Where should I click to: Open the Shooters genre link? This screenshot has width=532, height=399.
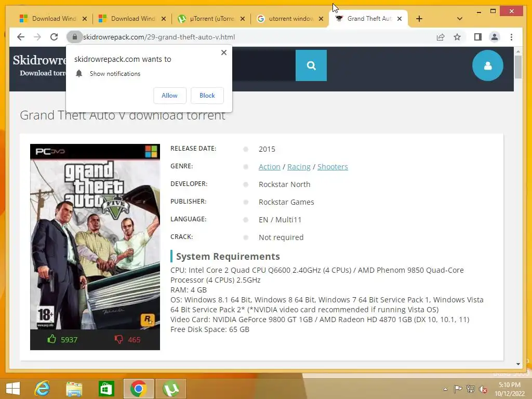[332, 167]
